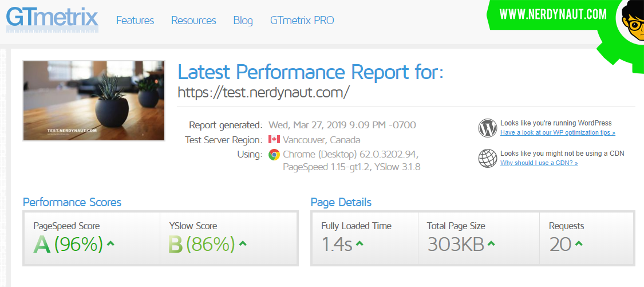
Task: Click 'Looks like you're running WordPress' text
Action: click(556, 123)
